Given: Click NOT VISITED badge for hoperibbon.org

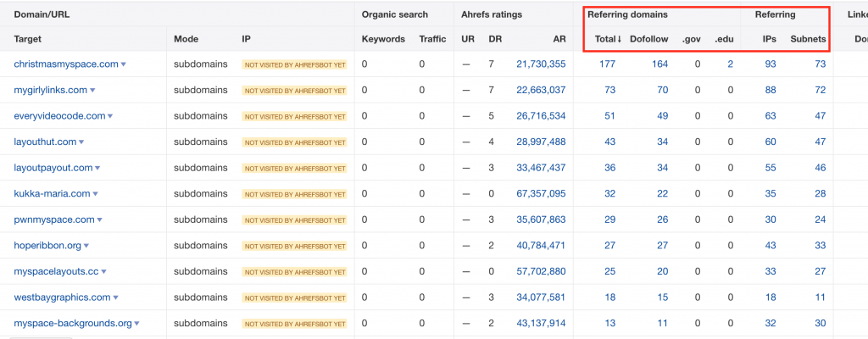Looking at the screenshot, I should tap(294, 246).
